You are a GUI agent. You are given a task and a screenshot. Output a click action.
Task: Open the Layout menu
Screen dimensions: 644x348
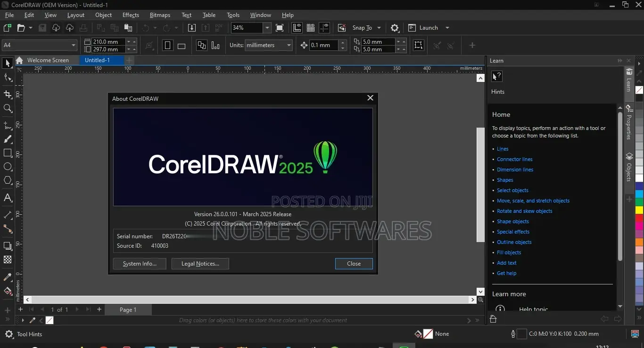pyautogui.click(x=75, y=15)
